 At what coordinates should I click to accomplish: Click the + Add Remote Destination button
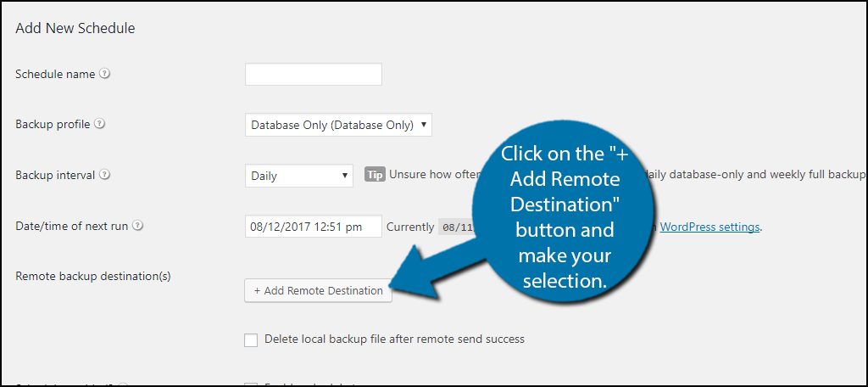pyautogui.click(x=319, y=290)
